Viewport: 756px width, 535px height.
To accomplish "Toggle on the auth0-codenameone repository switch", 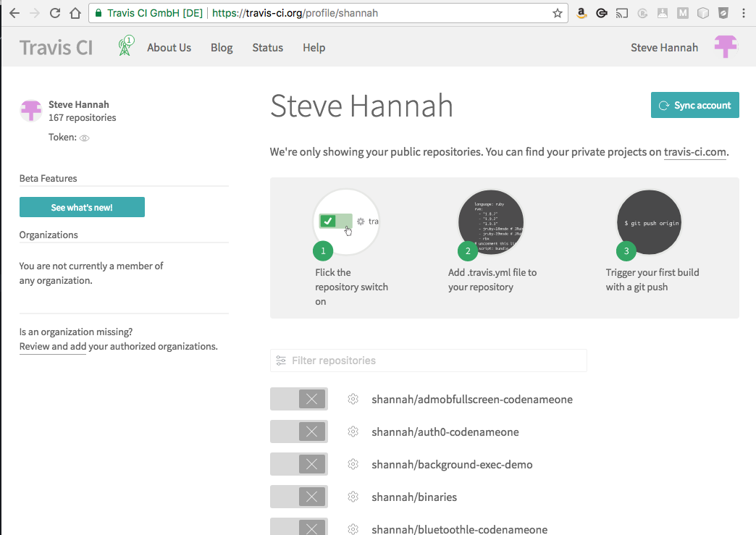I will [x=299, y=431].
